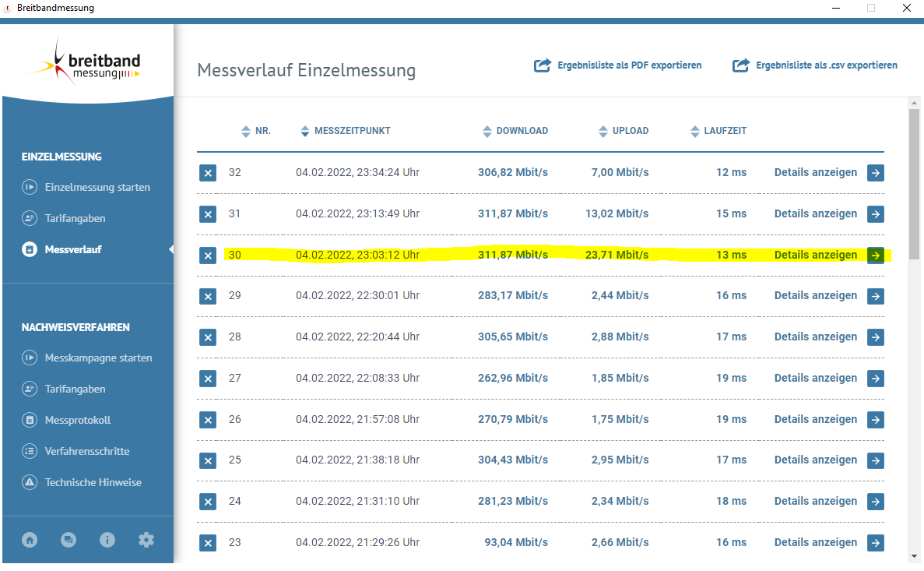
Task: Sort table by Laufzeit column
Action: 718,131
